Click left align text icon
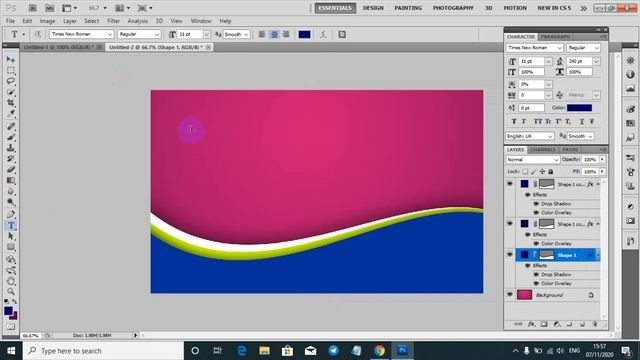Image resolution: width=640 pixels, height=360 pixels. pos(262,34)
